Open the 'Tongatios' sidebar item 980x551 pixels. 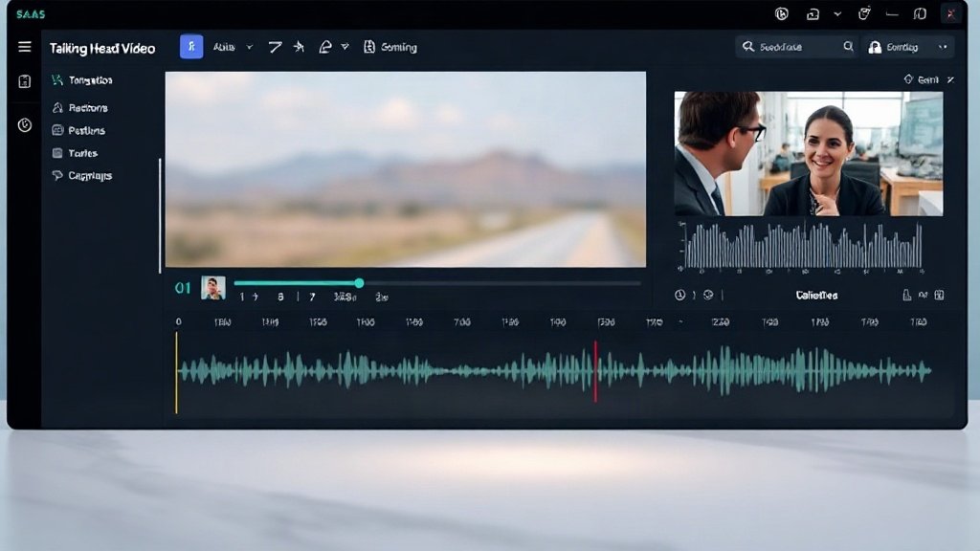coord(90,80)
